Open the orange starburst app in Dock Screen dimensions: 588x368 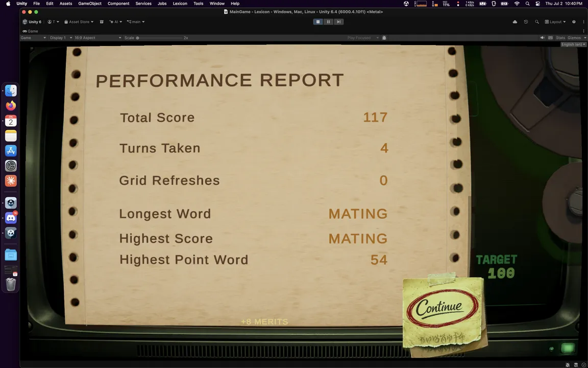point(11,180)
